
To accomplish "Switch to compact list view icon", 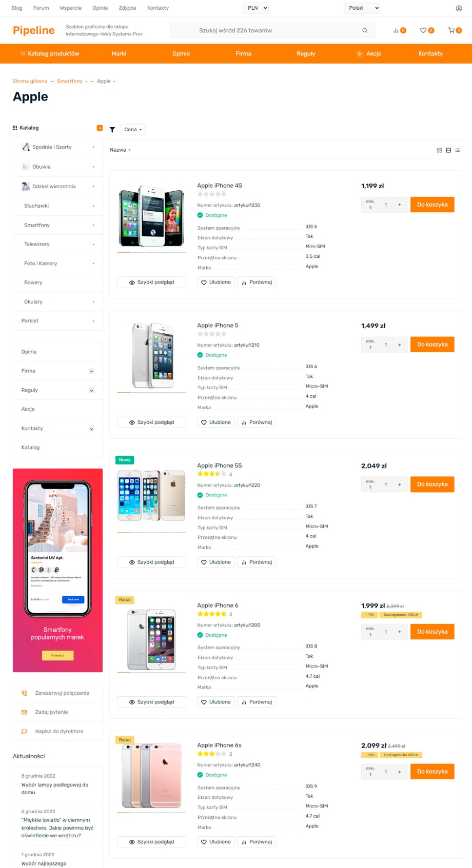I will pyautogui.click(x=458, y=150).
